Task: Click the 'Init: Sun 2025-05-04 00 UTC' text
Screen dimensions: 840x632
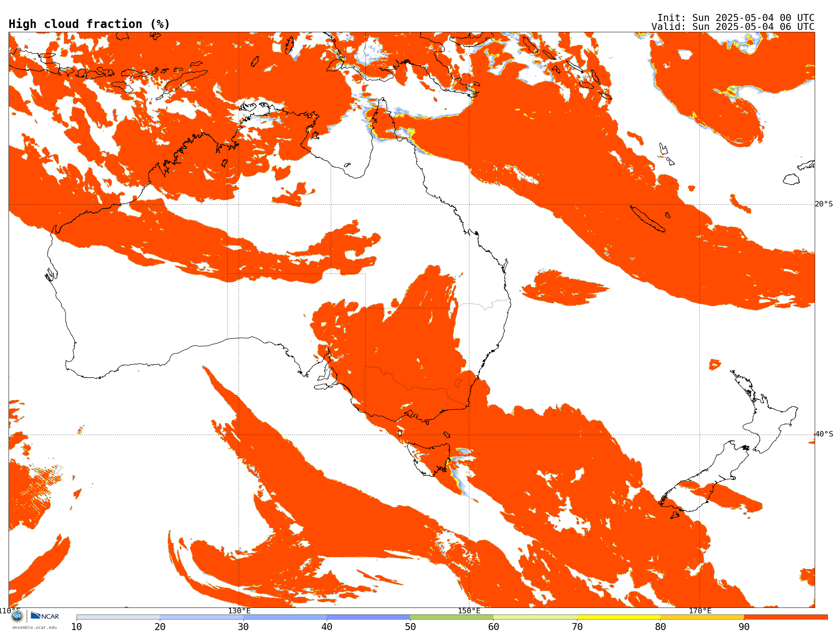Action: point(736,18)
